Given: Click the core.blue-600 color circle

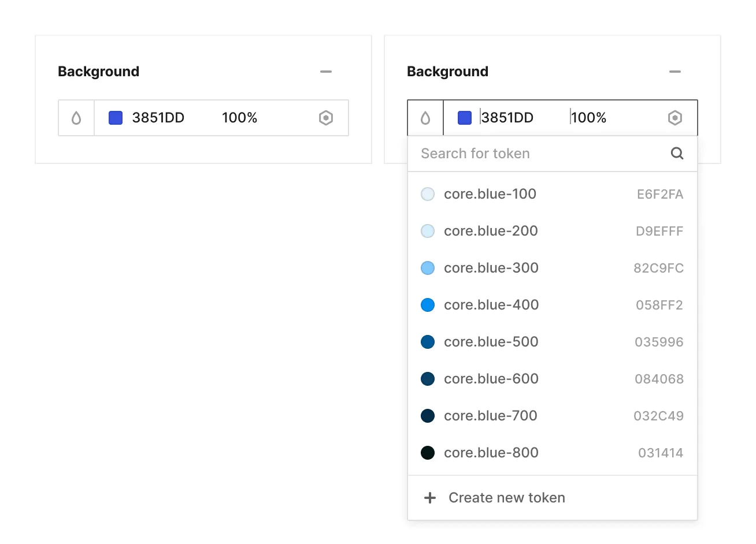Looking at the screenshot, I should tap(428, 379).
